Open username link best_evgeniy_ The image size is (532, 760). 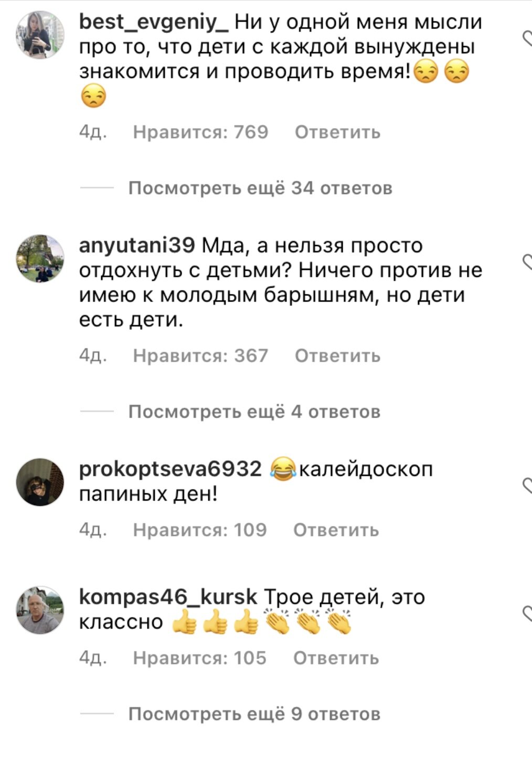154,23
